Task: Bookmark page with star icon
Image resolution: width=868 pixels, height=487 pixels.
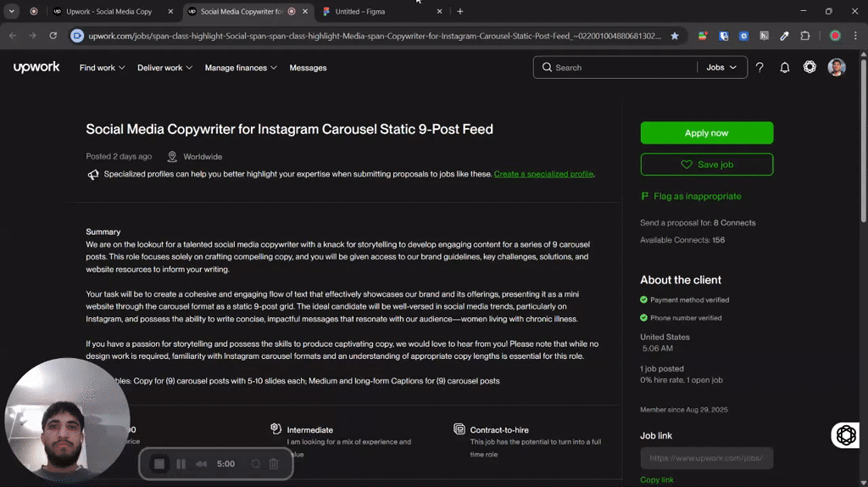Action: (674, 36)
